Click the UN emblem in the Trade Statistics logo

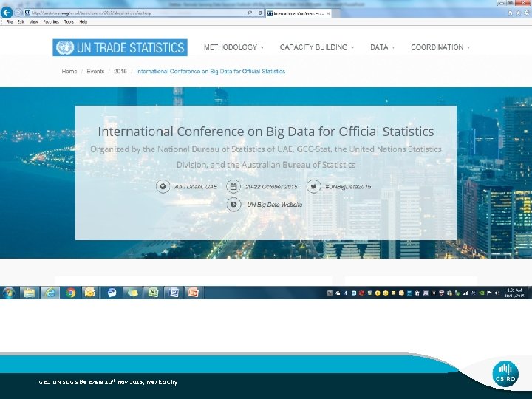65,47
